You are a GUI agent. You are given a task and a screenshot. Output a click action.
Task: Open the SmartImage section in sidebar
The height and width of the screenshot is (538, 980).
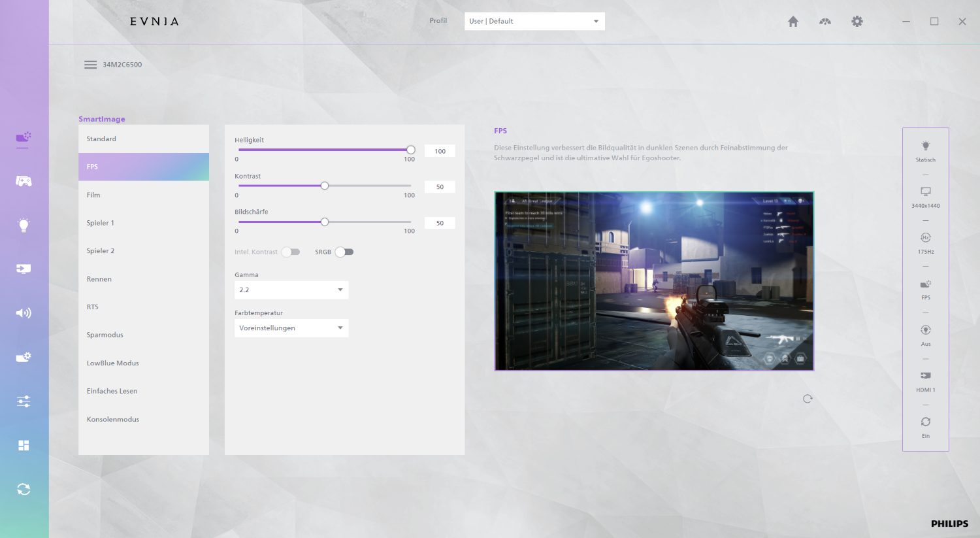[24, 137]
